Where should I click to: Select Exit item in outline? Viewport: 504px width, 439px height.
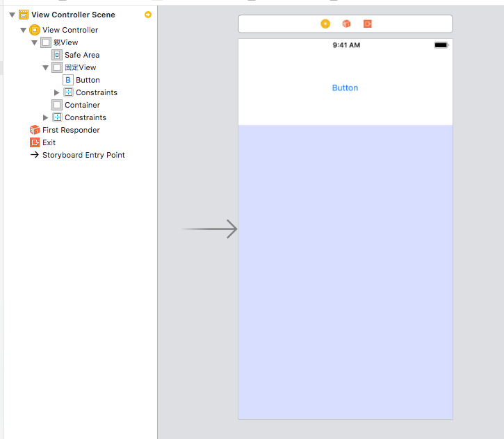coord(49,142)
